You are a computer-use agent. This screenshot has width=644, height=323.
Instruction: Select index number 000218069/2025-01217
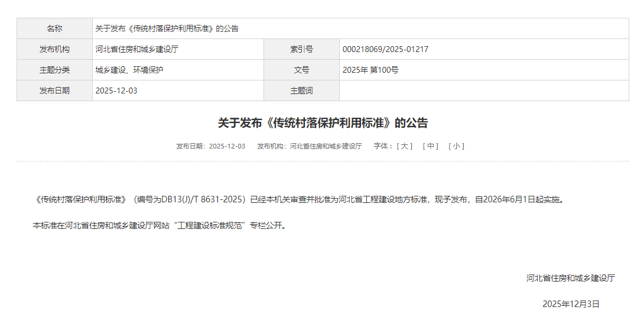385,49
